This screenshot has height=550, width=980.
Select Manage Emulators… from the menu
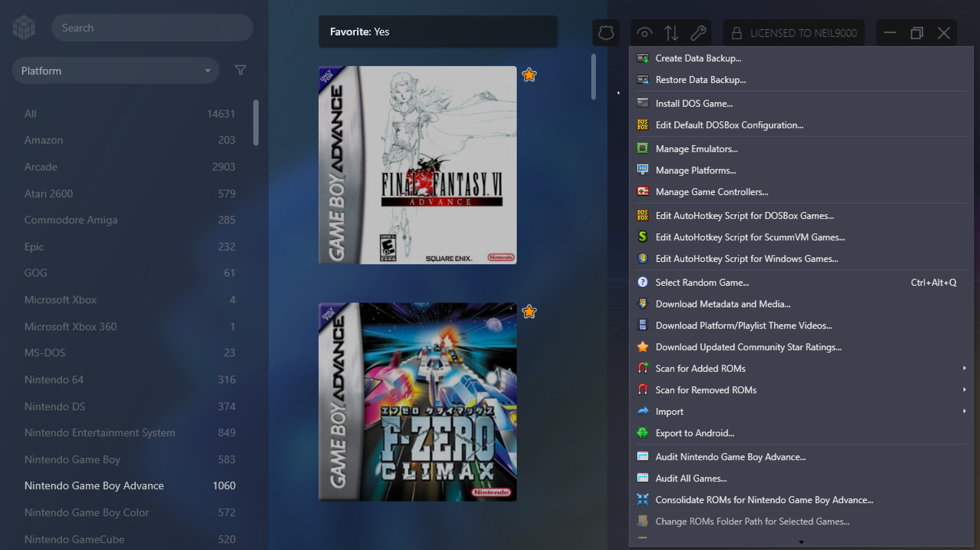[x=801, y=149]
